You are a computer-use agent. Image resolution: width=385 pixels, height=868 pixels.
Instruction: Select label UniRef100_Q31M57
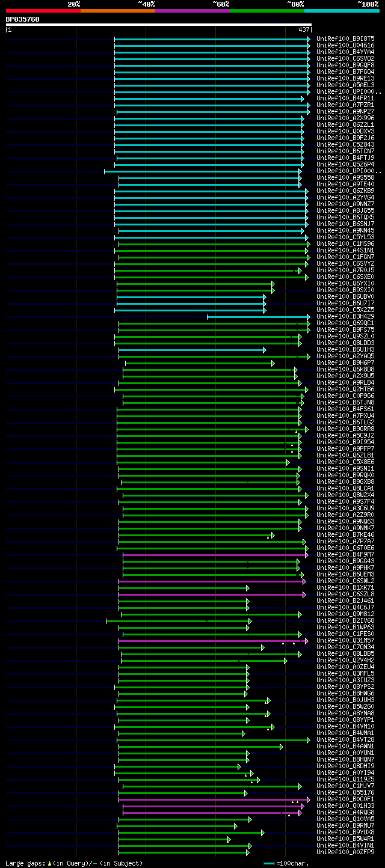tap(345, 640)
